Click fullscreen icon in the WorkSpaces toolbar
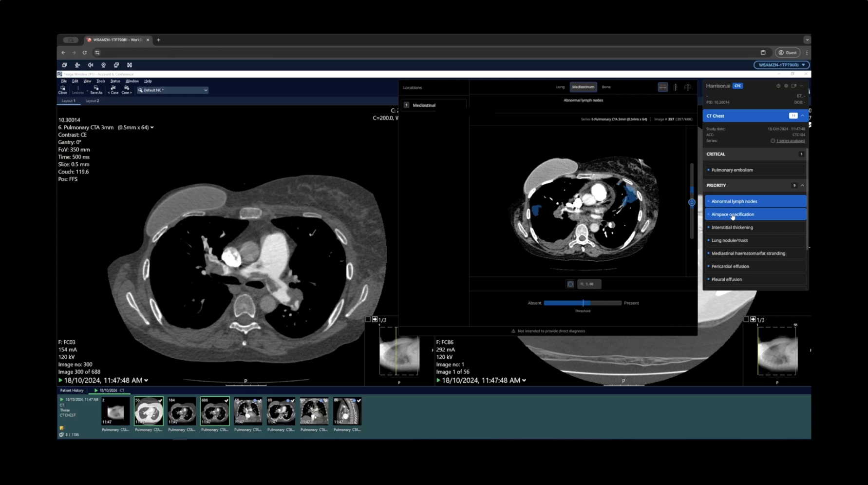This screenshot has height=485, width=868. pos(130,65)
